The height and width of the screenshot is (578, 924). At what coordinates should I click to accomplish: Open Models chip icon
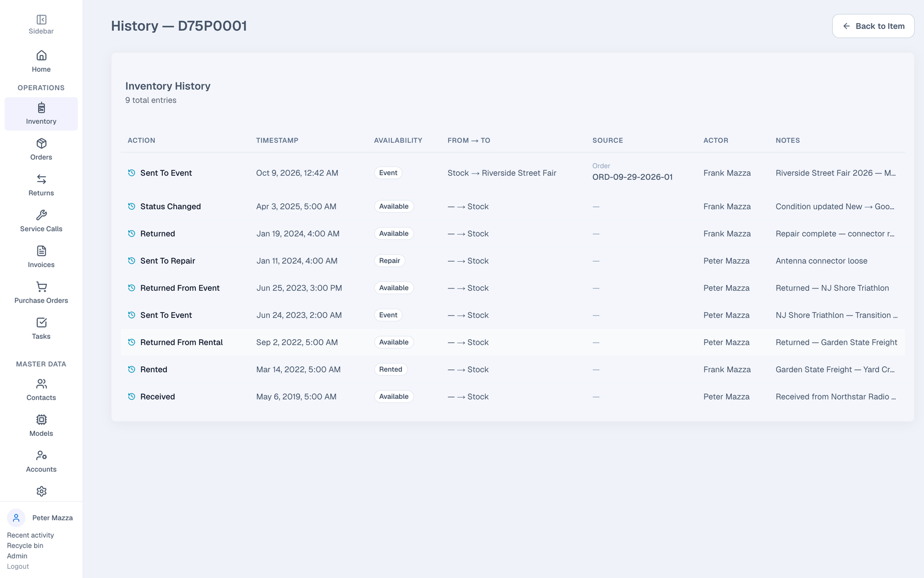click(41, 420)
